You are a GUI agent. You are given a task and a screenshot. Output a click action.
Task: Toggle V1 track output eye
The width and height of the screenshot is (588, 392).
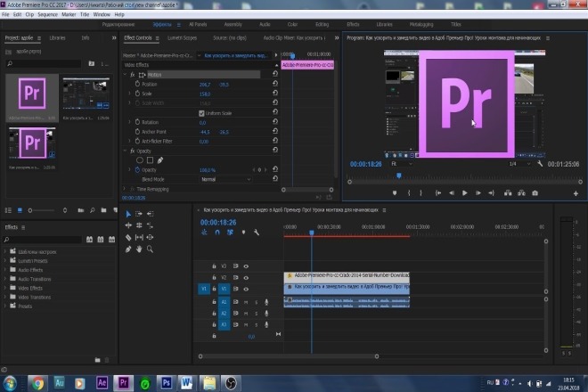(x=246, y=290)
